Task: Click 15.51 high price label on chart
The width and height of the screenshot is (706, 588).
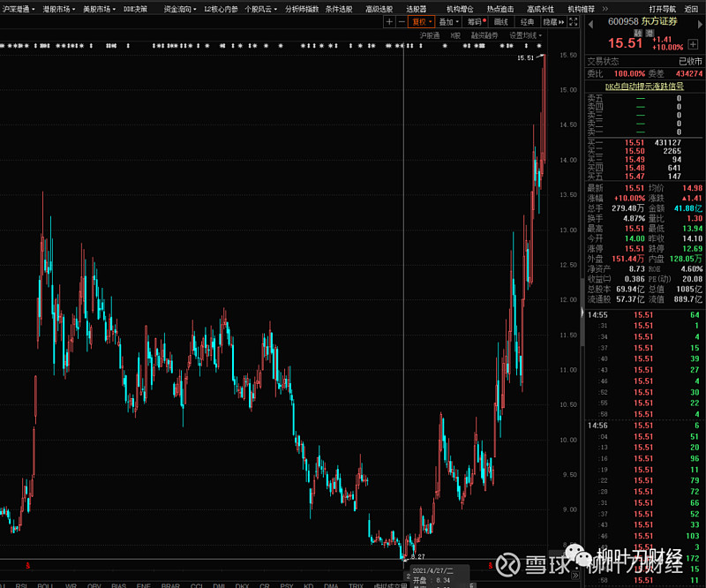Action: tap(525, 57)
